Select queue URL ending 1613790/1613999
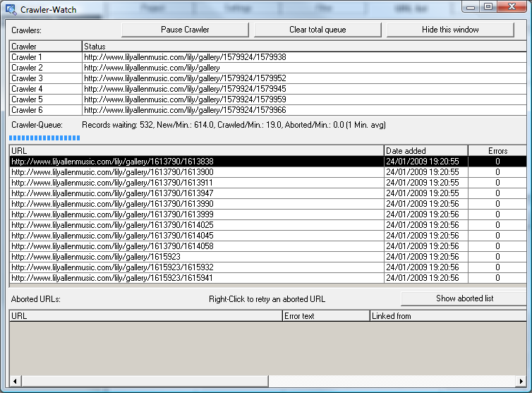532x393 pixels. click(268, 214)
